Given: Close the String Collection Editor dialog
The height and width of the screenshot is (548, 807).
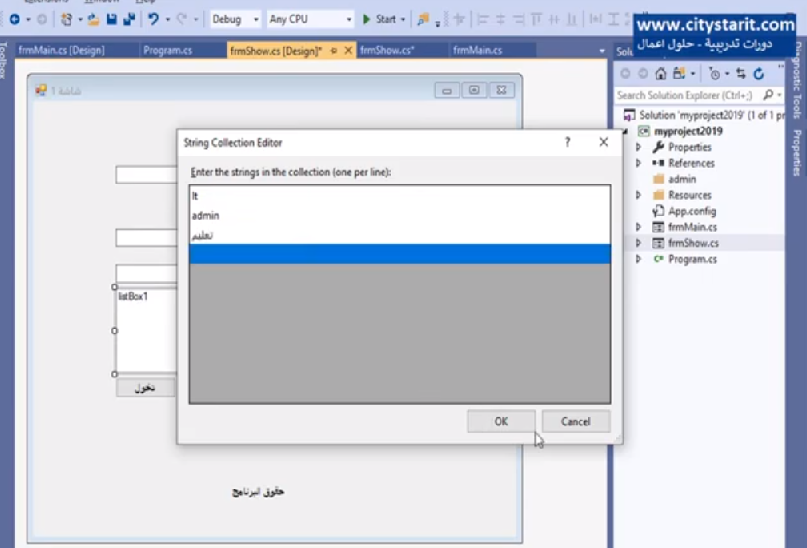Looking at the screenshot, I should pos(604,142).
